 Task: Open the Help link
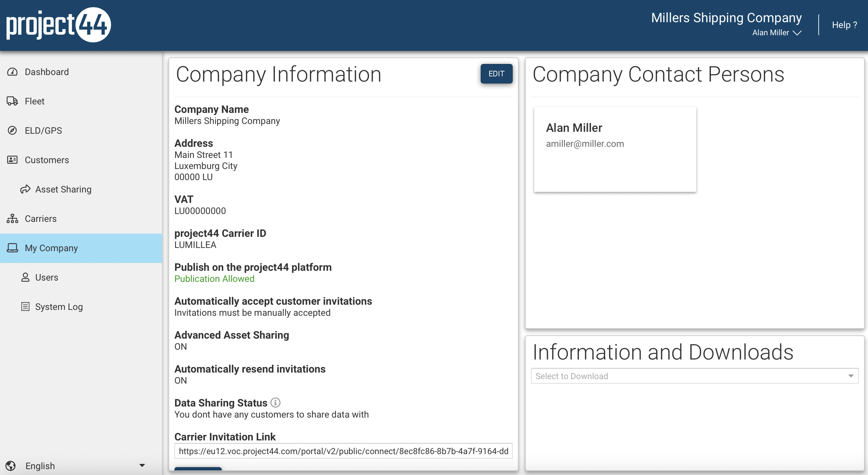(844, 25)
